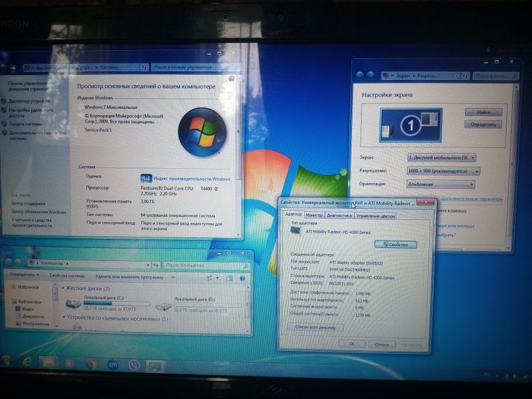Click the Поиск: Компьютер search field
This screenshot has height=399, width=532.
207,266
